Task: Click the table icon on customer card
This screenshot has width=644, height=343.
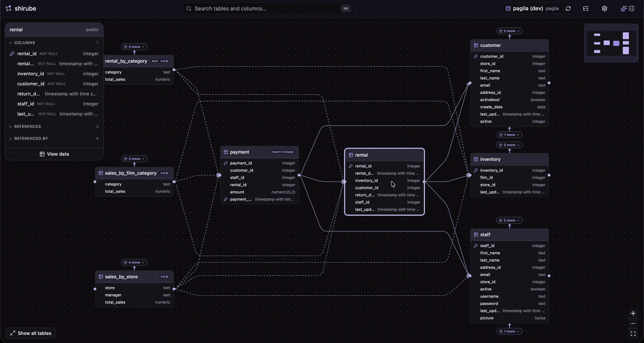Action: (x=476, y=45)
